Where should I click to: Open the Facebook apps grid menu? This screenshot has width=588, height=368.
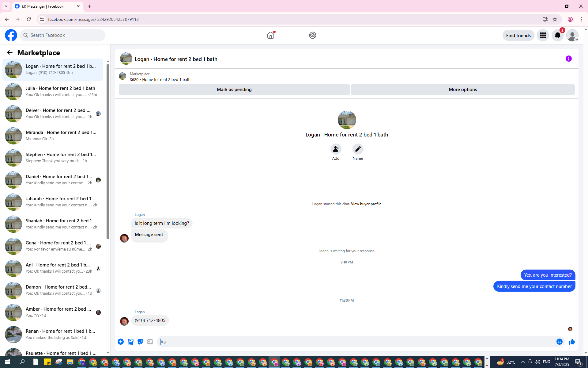click(543, 35)
